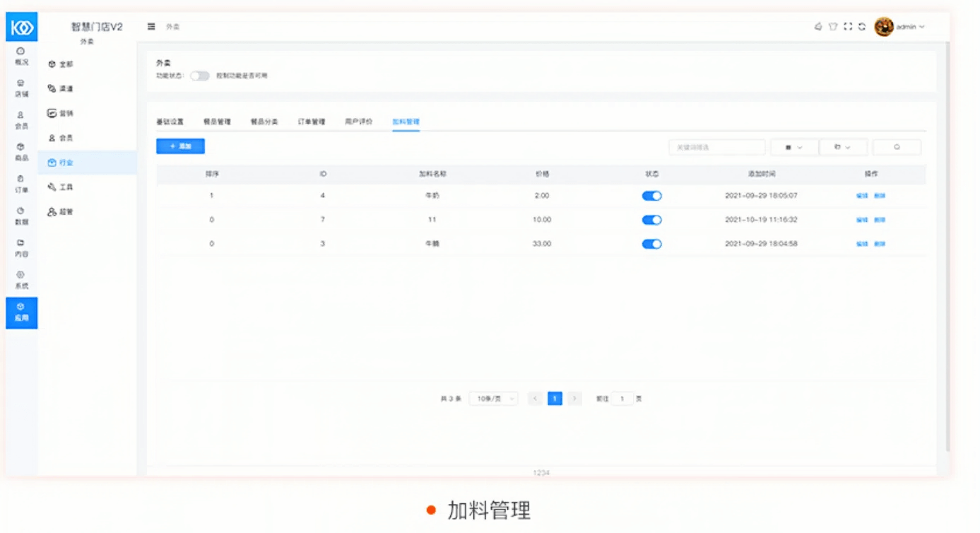Image resolution: width=980 pixels, height=533 pixels.
Task: Expand the 10条/页 page size dropdown
Action: [493, 399]
